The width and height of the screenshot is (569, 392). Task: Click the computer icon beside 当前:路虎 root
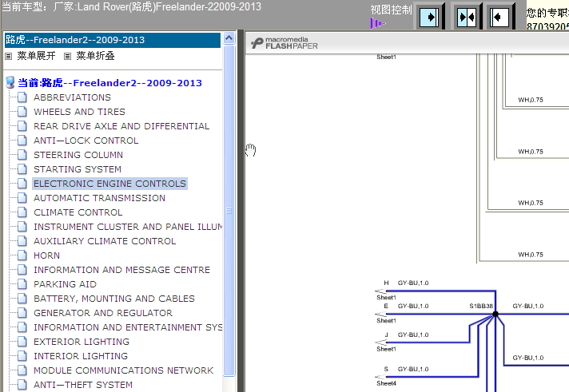coord(10,83)
